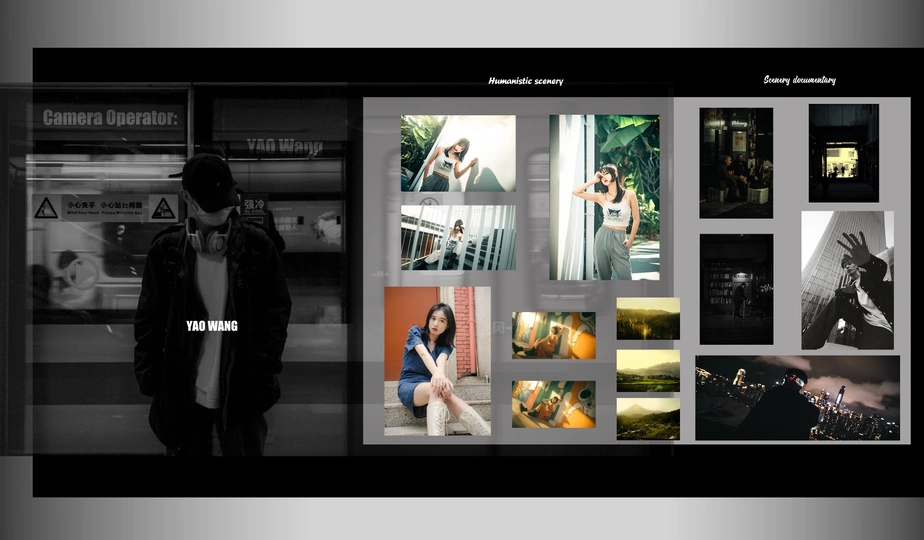
Task: Open the tall portrait of woman standing by plants
Action: (x=604, y=197)
